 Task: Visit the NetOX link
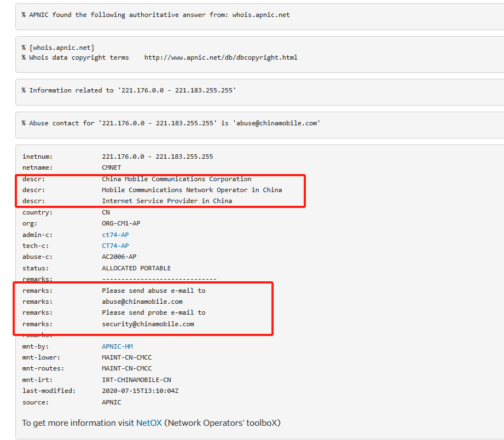149,422
